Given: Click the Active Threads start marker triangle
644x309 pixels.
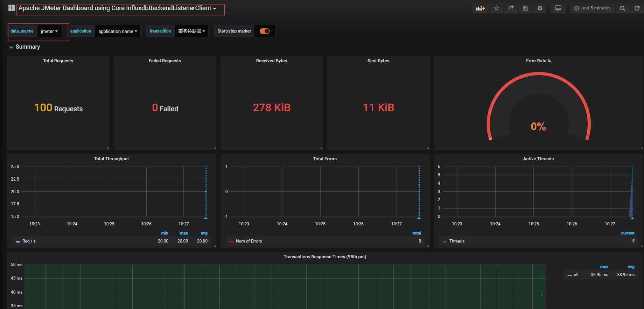Looking at the screenshot, I should [632, 218].
